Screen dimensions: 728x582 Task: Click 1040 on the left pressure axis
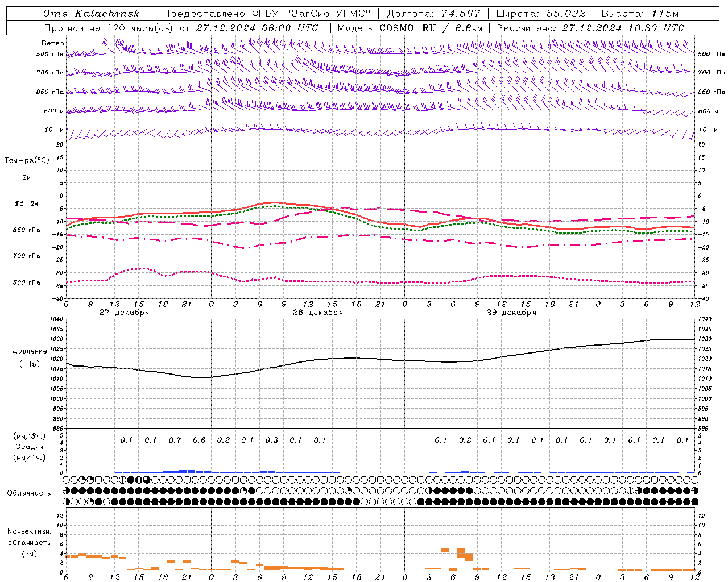click(x=56, y=319)
